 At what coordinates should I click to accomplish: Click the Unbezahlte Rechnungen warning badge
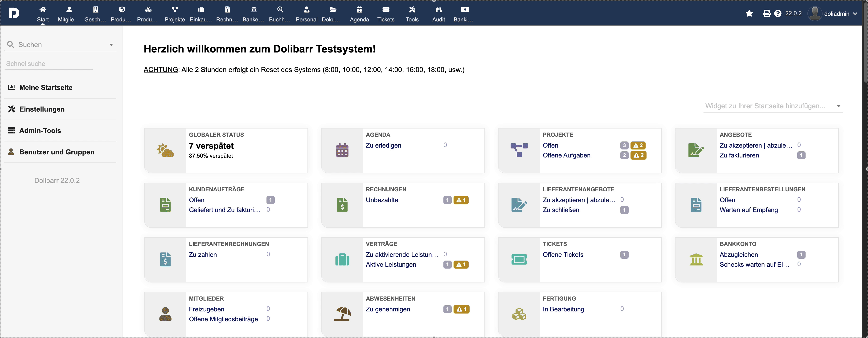461,200
